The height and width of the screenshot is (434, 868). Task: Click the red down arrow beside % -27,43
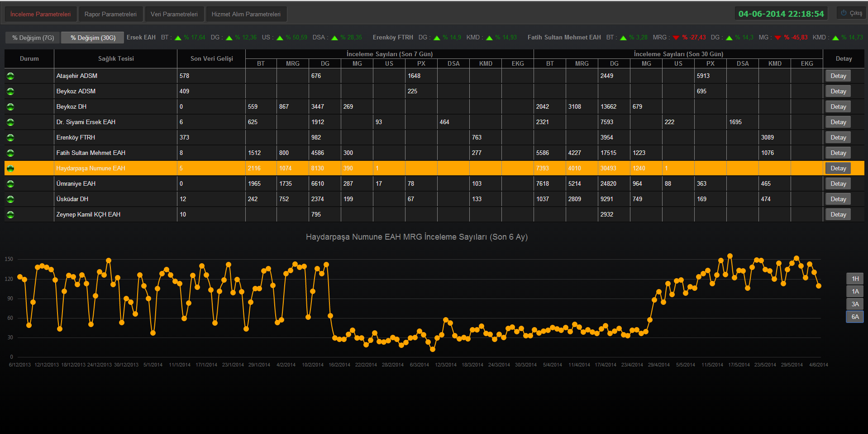tap(676, 38)
